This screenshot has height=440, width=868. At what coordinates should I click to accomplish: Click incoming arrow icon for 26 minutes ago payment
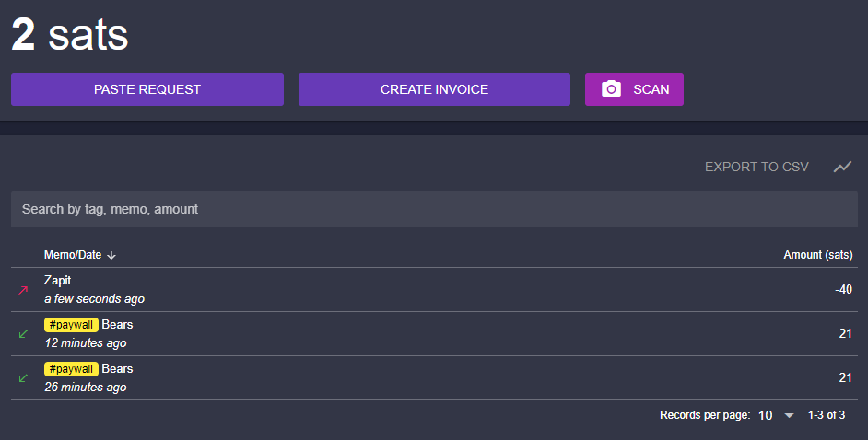click(x=24, y=378)
